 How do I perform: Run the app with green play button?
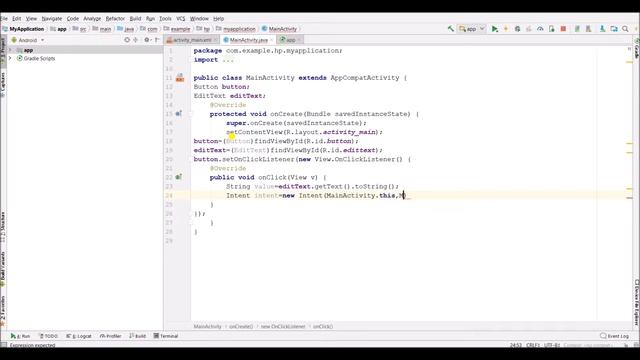pos(495,29)
